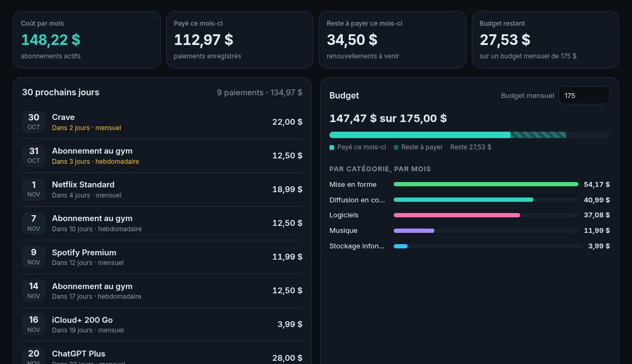The width and height of the screenshot is (632, 364).
Task: Click the Budget mensuel input field
Action: [x=584, y=95]
